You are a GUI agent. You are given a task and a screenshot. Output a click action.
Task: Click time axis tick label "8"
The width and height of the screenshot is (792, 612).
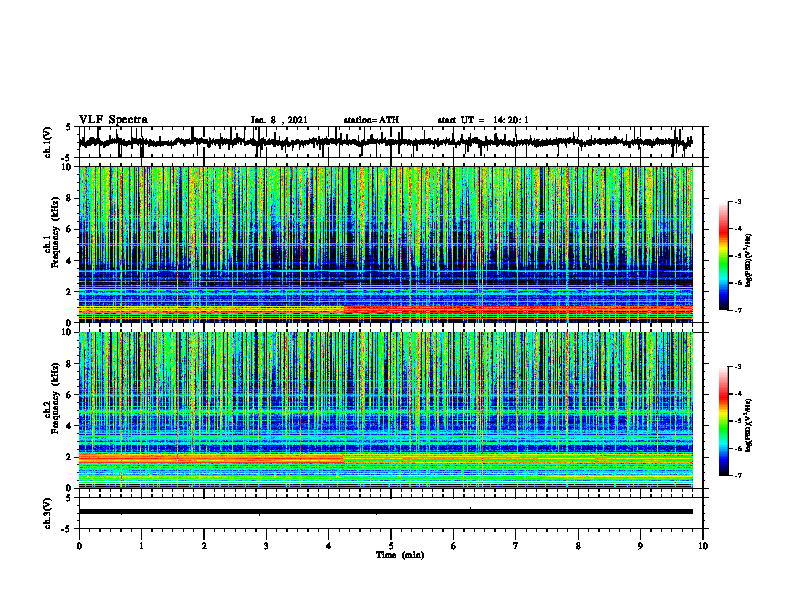click(x=578, y=546)
